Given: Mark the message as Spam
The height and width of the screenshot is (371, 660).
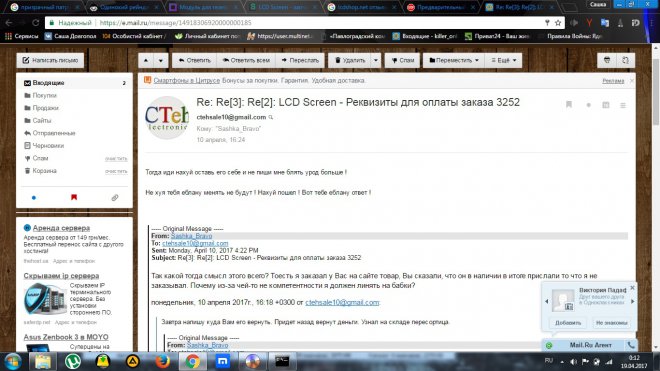Looking at the screenshot, I should pos(402,60).
